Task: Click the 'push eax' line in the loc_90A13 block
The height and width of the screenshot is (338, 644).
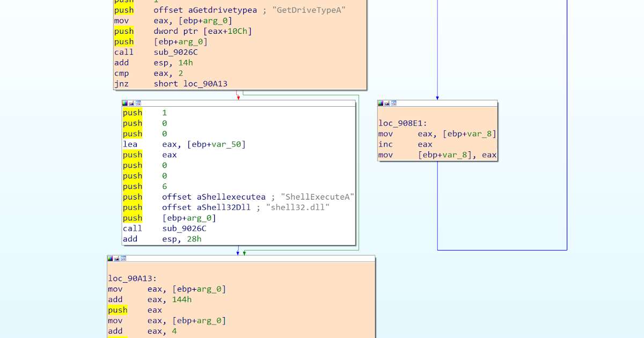Action: pyautogui.click(x=135, y=310)
